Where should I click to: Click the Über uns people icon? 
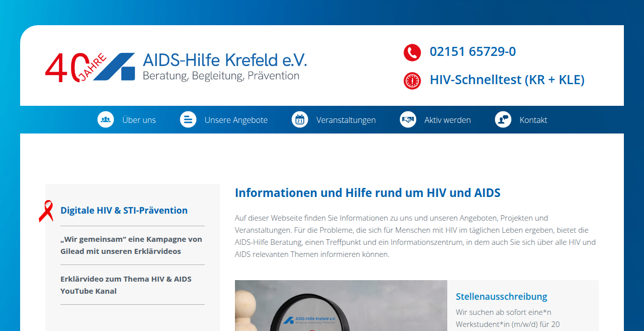106,119
